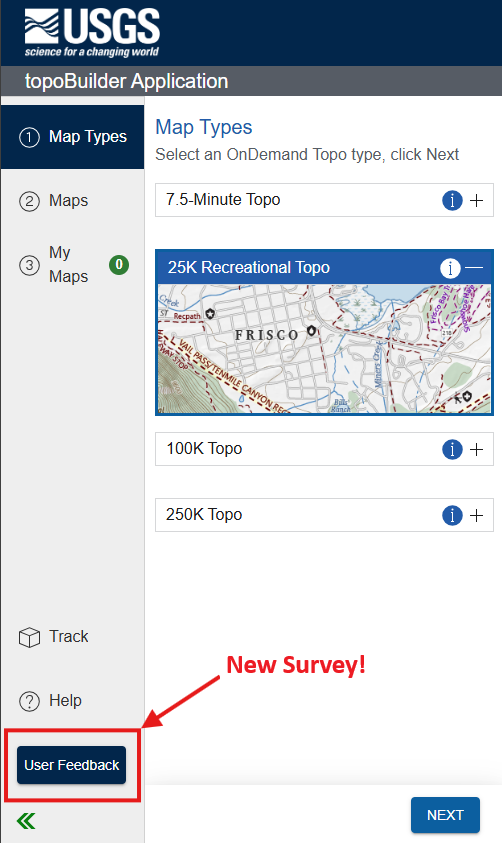Open the Help section

pyautogui.click(x=73, y=701)
